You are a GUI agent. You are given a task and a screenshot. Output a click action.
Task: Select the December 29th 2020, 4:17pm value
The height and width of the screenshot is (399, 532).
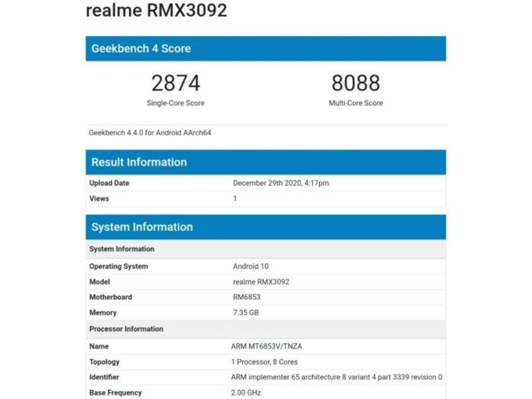(x=281, y=183)
